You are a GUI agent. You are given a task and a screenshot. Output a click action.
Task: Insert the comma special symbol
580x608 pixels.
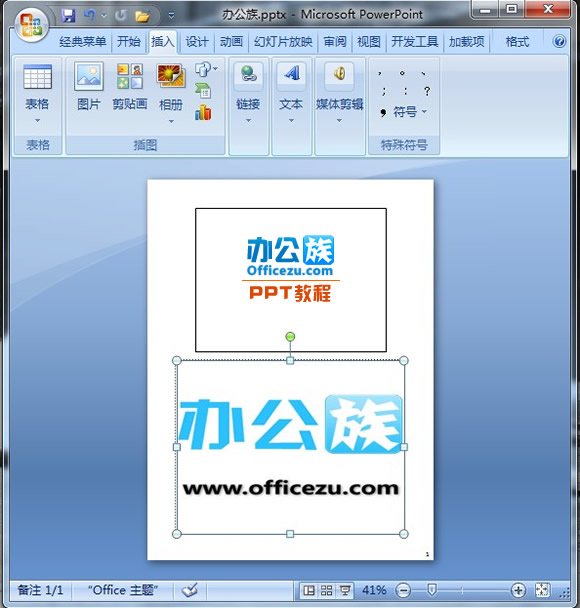click(380, 73)
